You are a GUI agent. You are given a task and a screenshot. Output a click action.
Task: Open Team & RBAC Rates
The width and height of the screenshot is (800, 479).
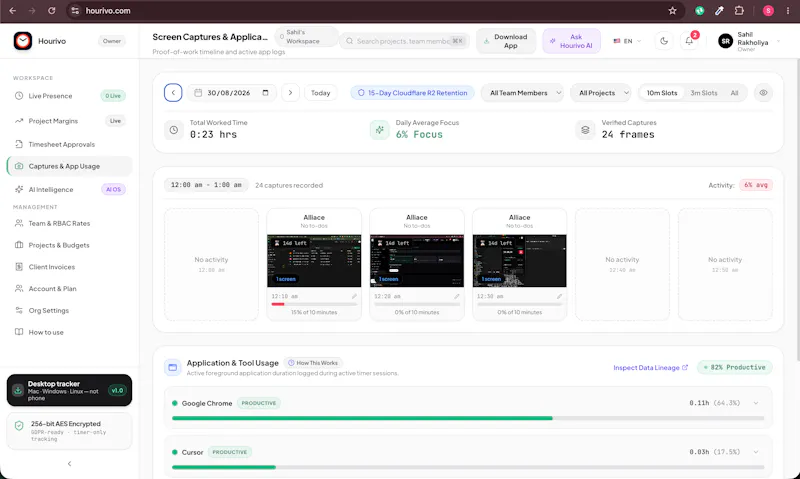pos(69,223)
